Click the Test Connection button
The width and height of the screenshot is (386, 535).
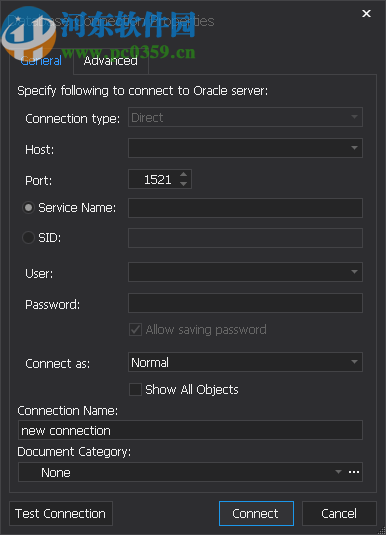pyautogui.click(x=61, y=514)
